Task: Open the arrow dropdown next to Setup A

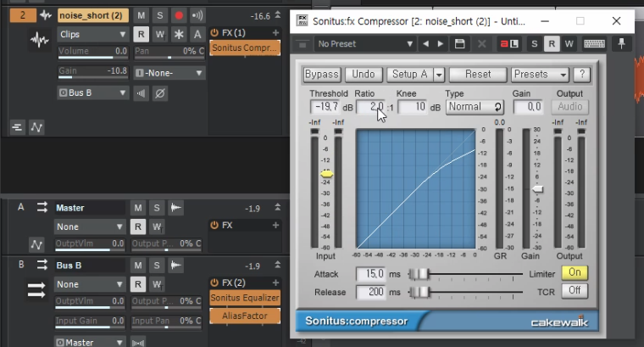Action: coord(439,75)
